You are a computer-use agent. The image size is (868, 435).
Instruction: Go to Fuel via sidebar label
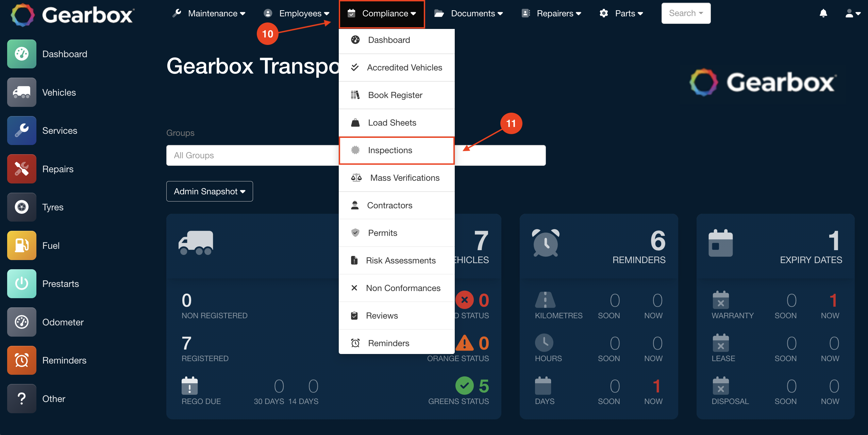pos(51,245)
